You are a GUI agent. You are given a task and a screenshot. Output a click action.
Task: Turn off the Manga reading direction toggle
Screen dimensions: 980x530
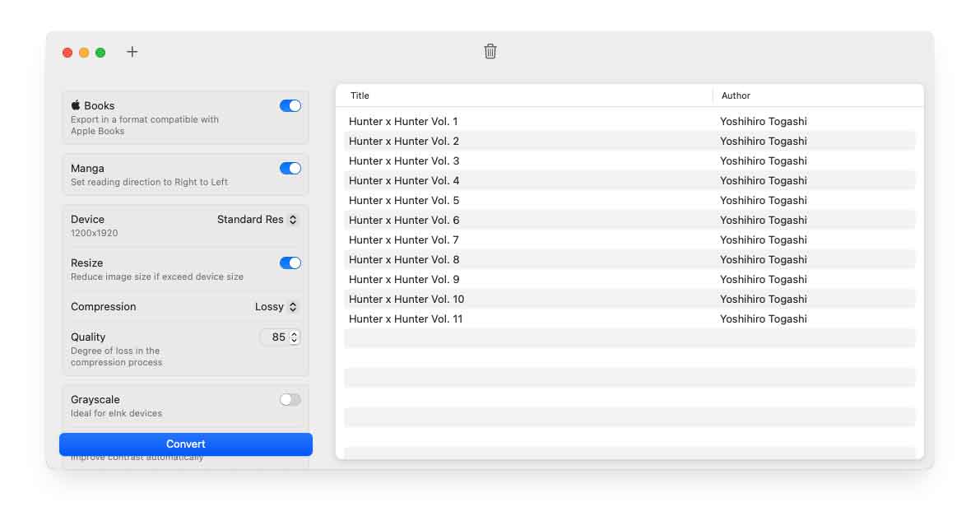point(290,168)
